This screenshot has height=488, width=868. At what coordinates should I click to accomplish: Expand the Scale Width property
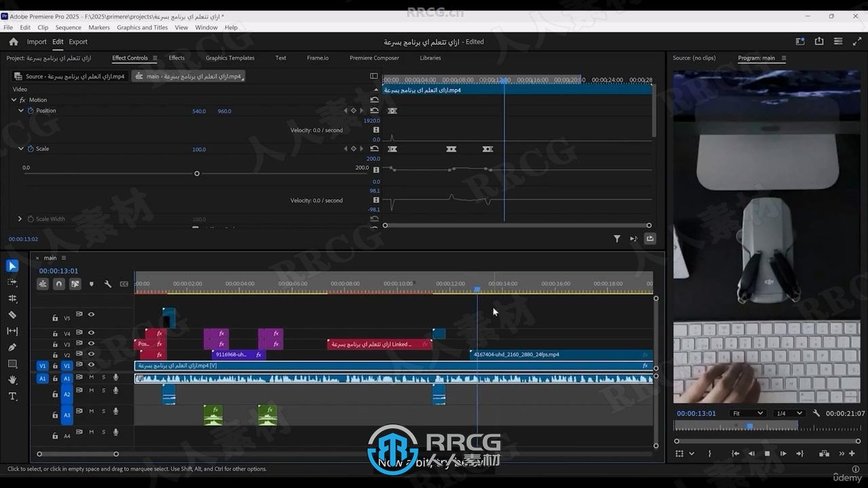[20, 219]
